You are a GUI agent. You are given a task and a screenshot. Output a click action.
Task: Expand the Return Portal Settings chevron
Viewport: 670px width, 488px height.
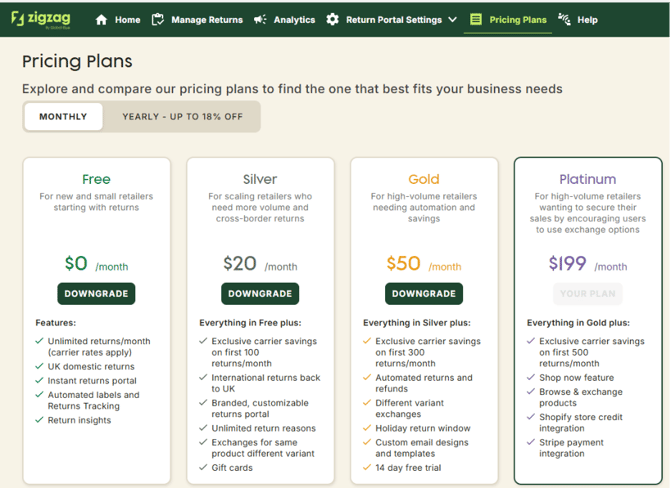[453, 20]
